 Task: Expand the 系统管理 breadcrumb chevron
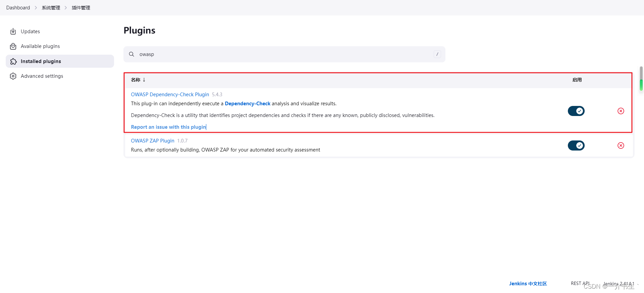coord(66,8)
